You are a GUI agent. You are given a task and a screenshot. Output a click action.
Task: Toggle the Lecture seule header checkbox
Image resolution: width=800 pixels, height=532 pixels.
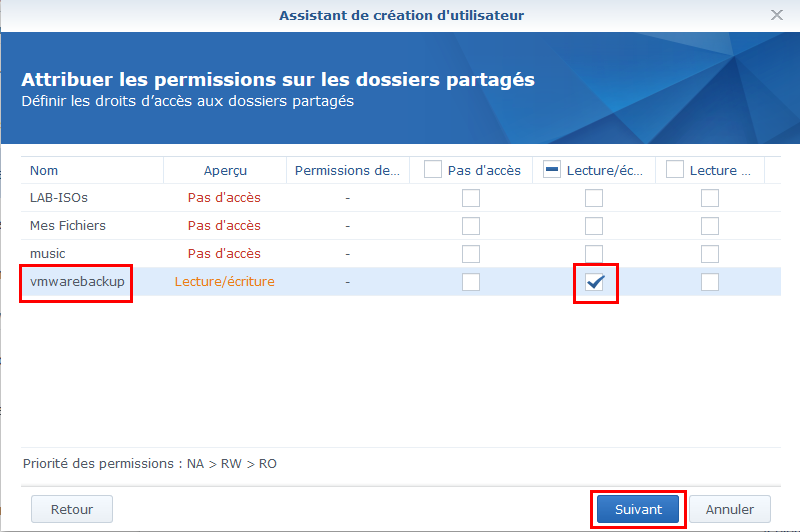674,169
